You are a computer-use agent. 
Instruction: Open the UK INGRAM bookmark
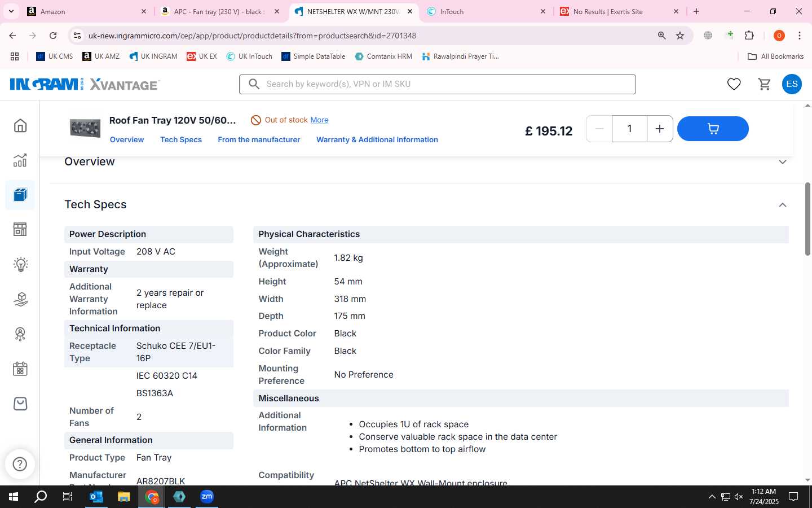[153, 56]
